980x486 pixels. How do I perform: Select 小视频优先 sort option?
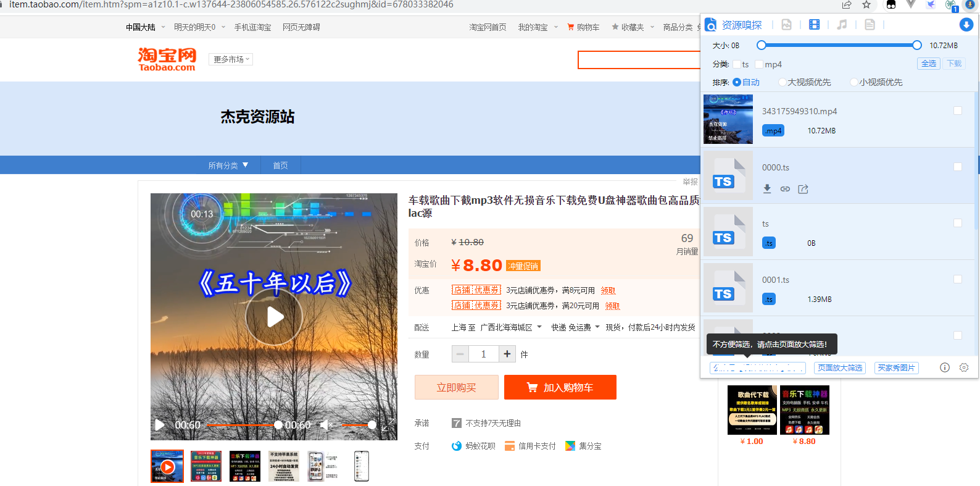(853, 82)
